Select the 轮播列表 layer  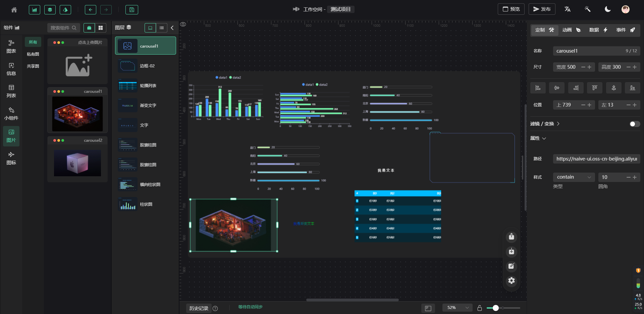click(146, 85)
